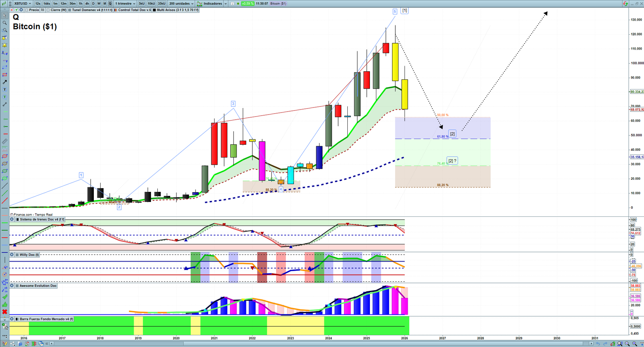The height and width of the screenshot is (347, 644).
Task: Expand the 1 trimestre timeframe dropdown
Action: [125, 4]
